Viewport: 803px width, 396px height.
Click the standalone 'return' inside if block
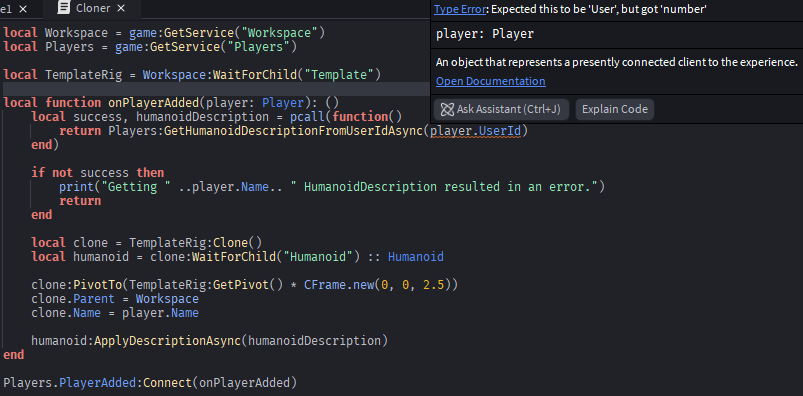pos(80,201)
